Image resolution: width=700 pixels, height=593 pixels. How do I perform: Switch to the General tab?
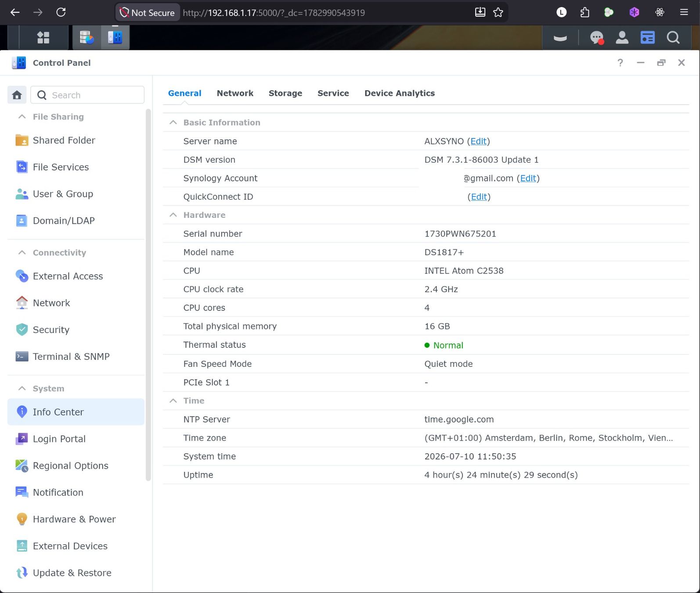tap(184, 93)
